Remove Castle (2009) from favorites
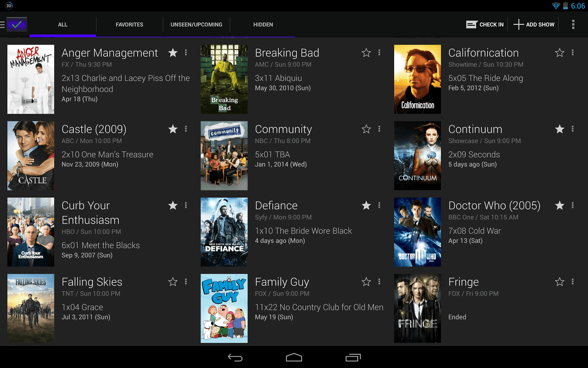 click(x=173, y=129)
